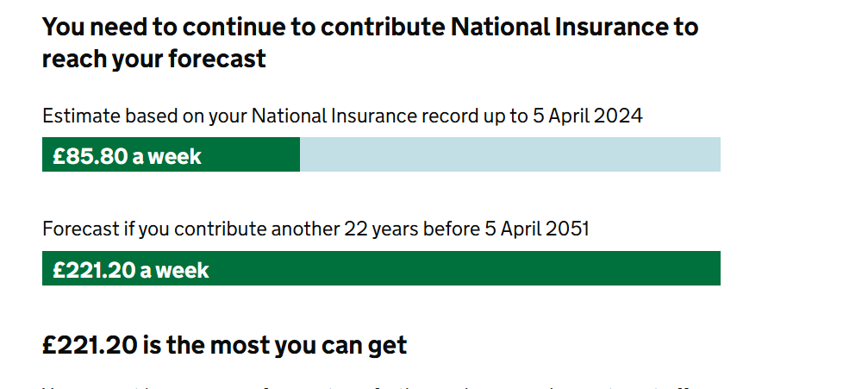Screen dimensions: 868x389
Task: Click the '5 April 2024' date text
Action: [587, 116]
